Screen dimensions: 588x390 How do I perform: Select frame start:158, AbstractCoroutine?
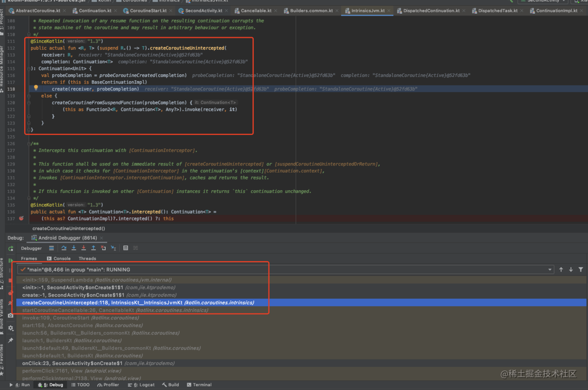coord(302,325)
